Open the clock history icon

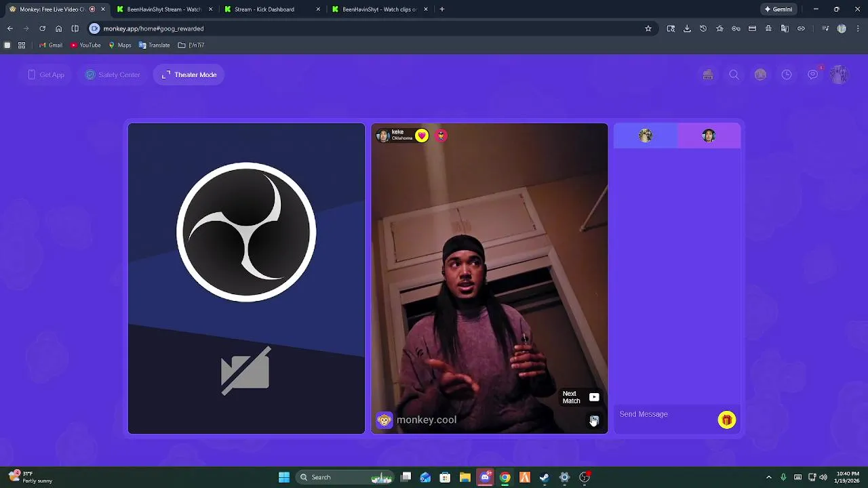point(787,75)
